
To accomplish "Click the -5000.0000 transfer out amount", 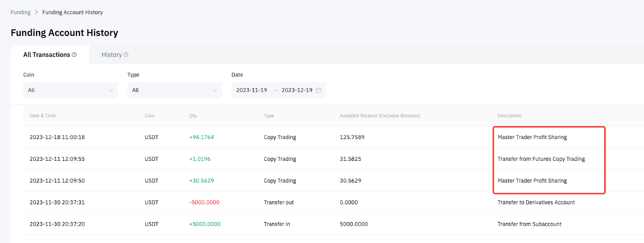I will coord(204,203).
